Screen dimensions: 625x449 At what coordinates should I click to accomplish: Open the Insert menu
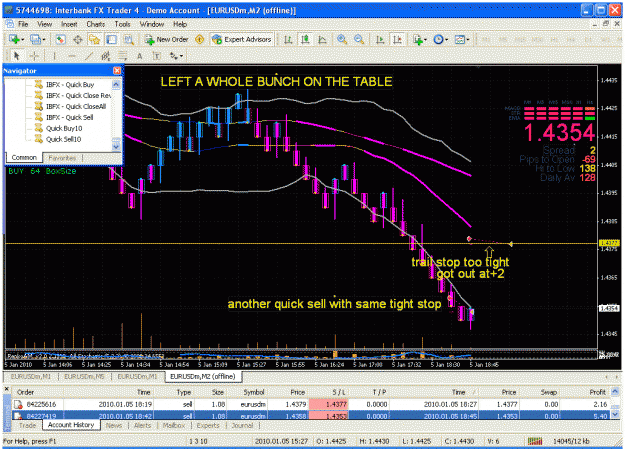coord(69,24)
